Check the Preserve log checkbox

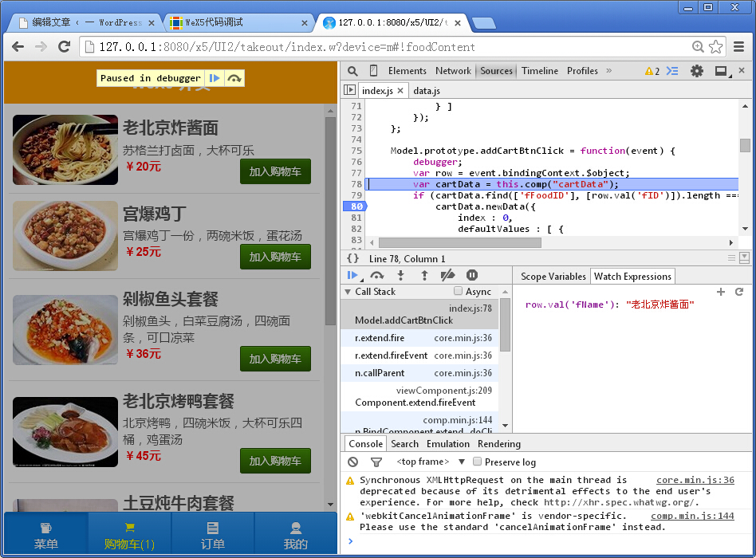476,462
